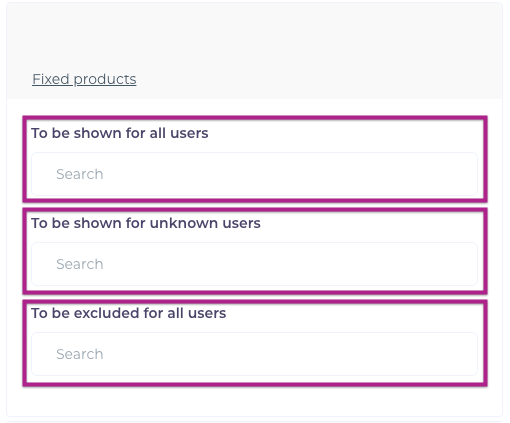Activate the excluded for all users search box
The image size is (510, 423).
[x=254, y=354]
